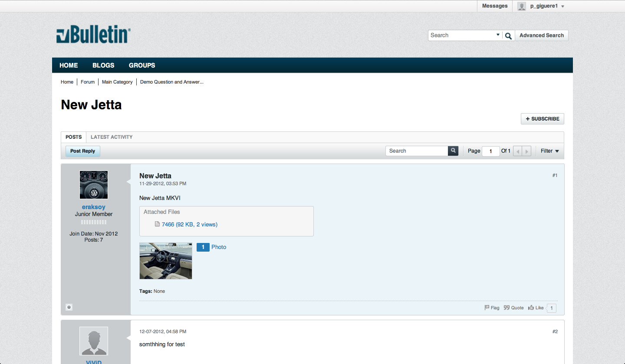Click the '12-07-2012, 04:58 PM' timestamp
The height and width of the screenshot is (364, 625).
coord(163,331)
